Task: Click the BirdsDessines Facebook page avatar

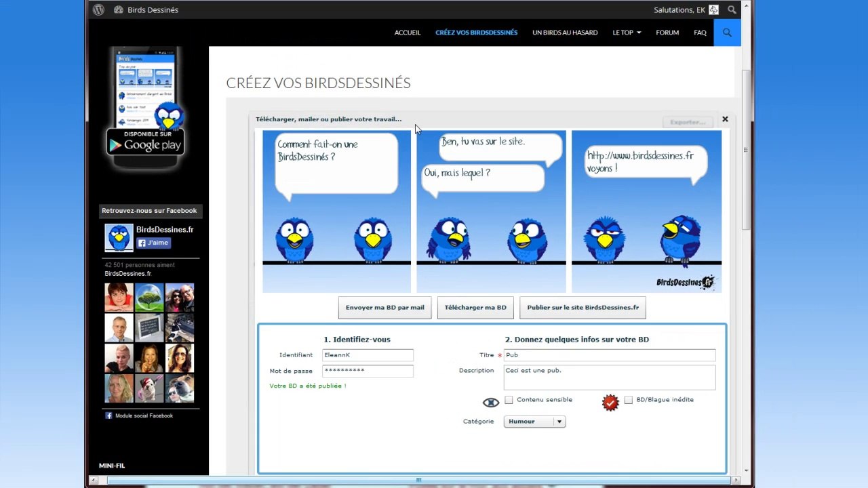Action: point(119,238)
